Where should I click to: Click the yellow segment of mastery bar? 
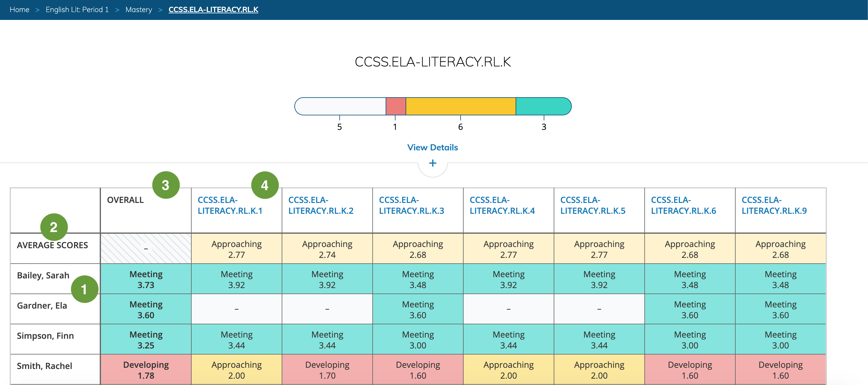tap(460, 106)
